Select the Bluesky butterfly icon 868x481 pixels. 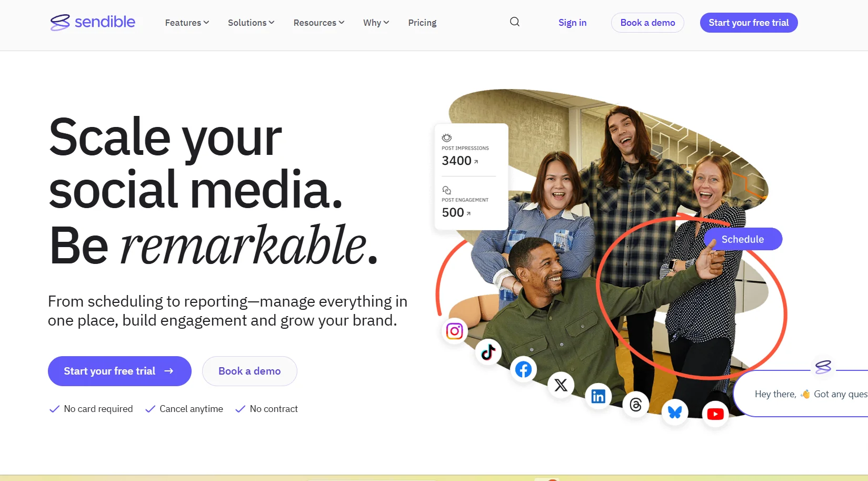click(675, 412)
